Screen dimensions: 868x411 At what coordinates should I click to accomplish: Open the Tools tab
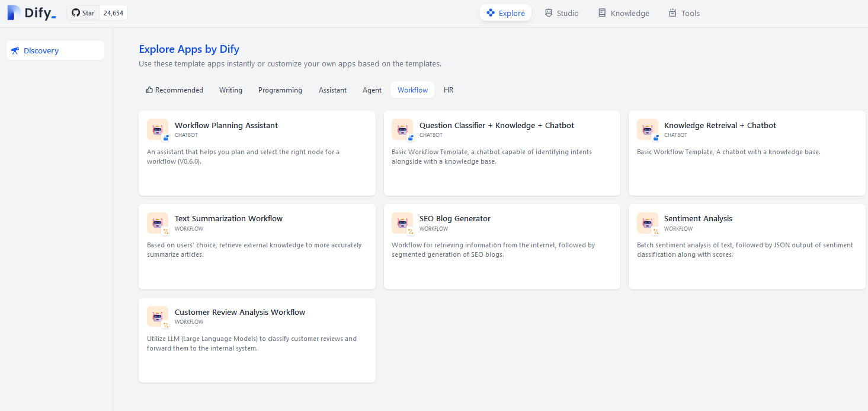click(x=684, y=13)
